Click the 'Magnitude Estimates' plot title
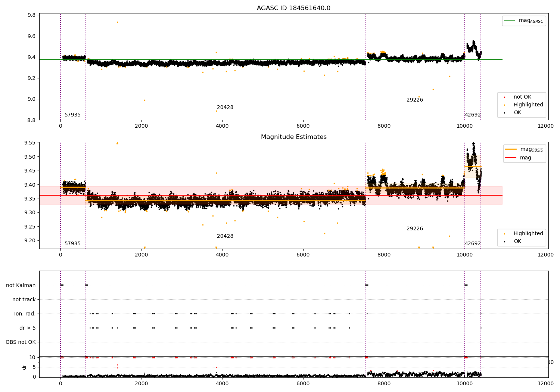 (x=293, y=137)
